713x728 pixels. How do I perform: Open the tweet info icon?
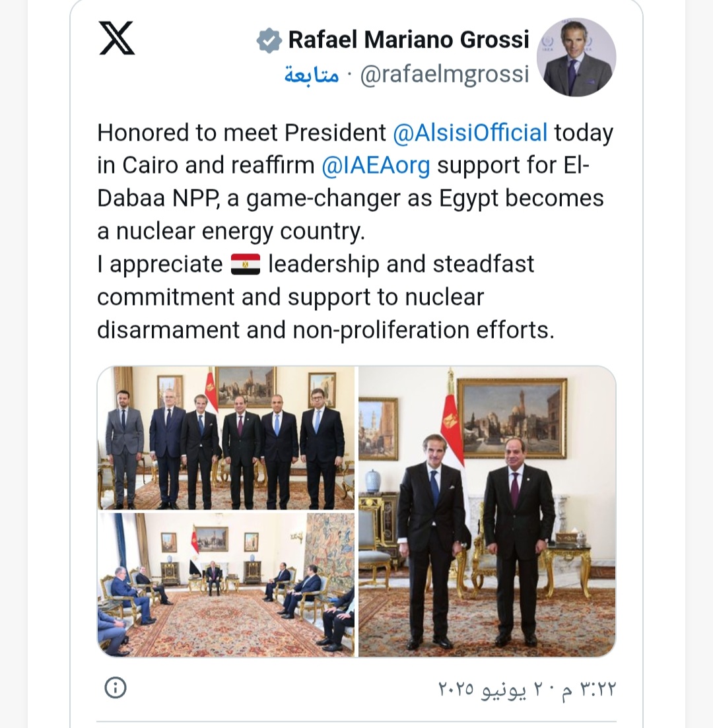[115, 688]
